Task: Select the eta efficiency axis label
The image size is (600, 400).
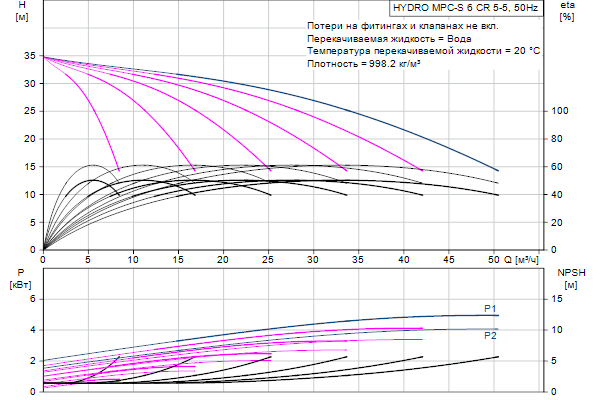Action: [567, 8]
